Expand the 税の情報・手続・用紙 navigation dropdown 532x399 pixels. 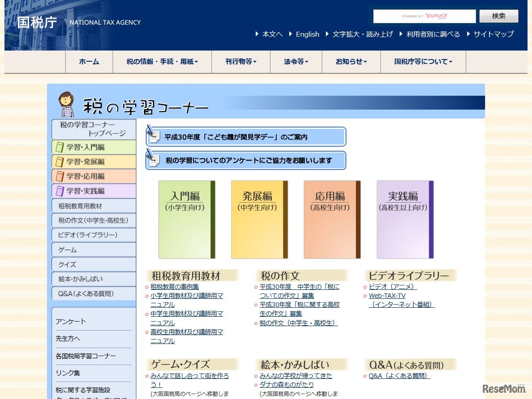click(162, 62)
